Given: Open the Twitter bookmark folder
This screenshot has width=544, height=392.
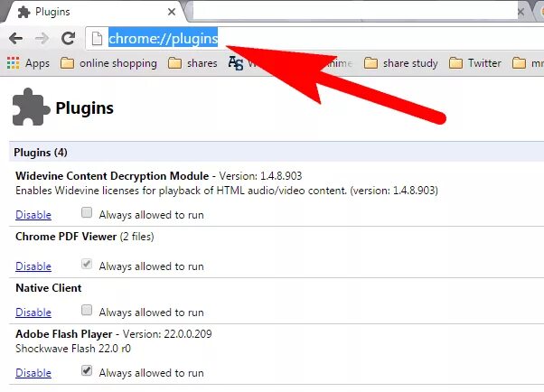Looking at the screenshot, I should 475,63.
